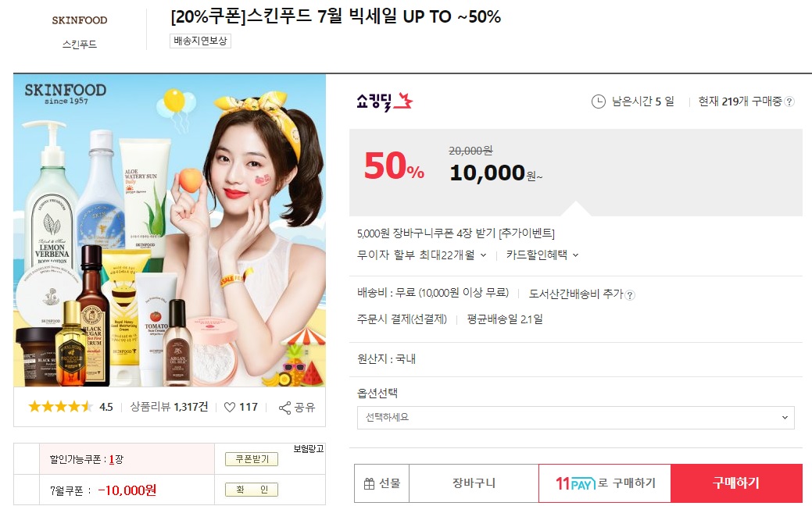Viewport: 812px width, 506px height.
Task: Add item with 장바구니 button
Action: click(474, 483)
